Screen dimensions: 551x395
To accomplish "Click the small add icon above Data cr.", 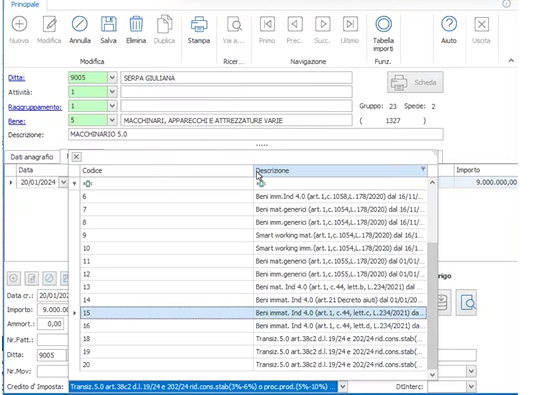I will click(14, 278).
